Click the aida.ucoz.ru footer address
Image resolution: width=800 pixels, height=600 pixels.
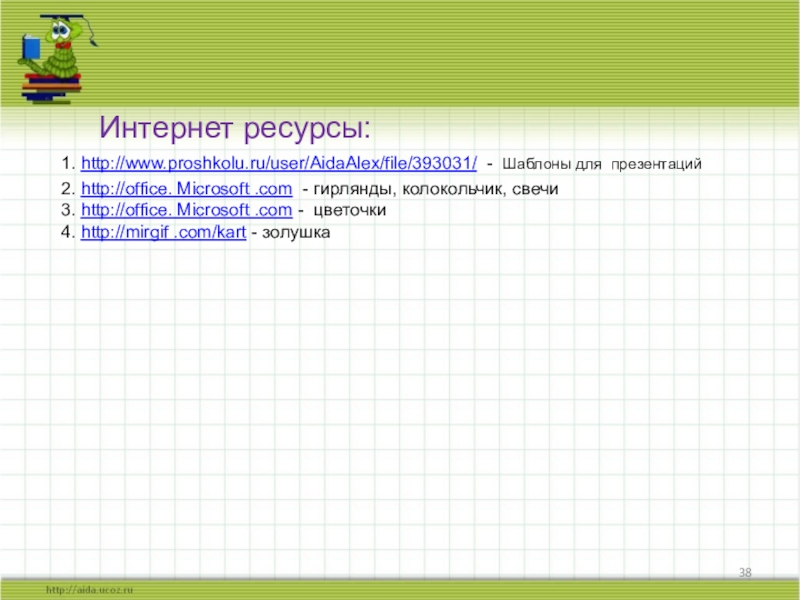click(x=89, y=591)
